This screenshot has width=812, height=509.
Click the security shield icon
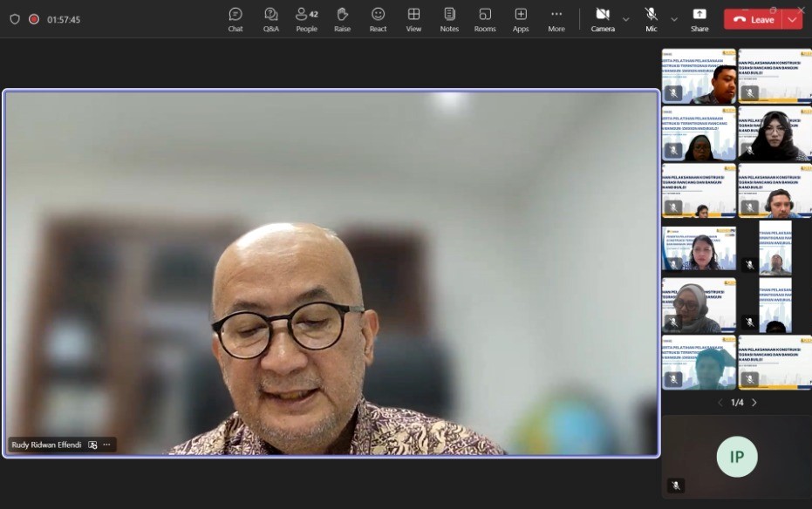[14, 17]
